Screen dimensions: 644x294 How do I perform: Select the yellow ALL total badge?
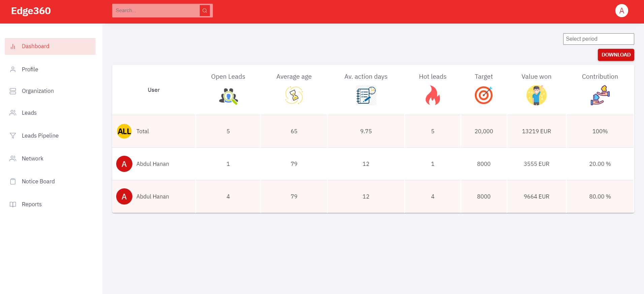(x=124, y=131)
